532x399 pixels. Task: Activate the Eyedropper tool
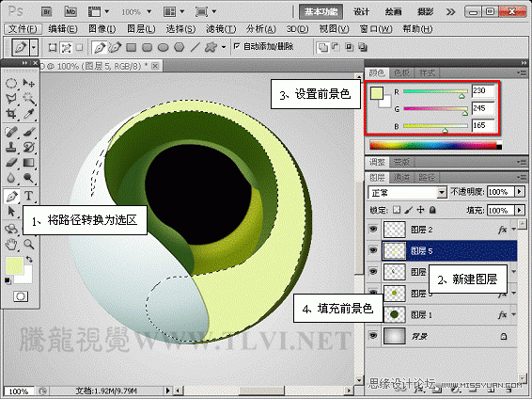(28, 114)
